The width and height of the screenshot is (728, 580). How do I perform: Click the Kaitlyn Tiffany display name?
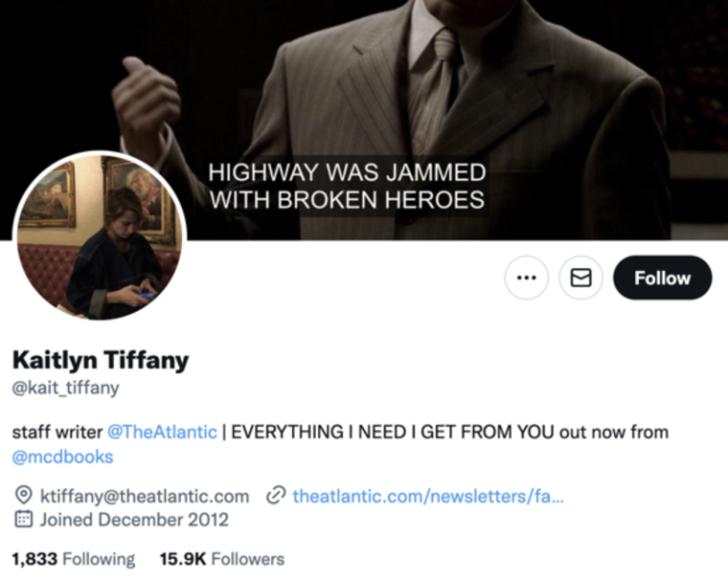(x=100, y=360)
